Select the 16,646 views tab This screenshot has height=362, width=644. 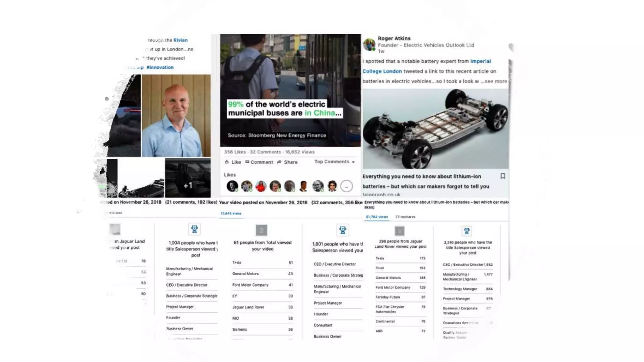tap(231, 213)
